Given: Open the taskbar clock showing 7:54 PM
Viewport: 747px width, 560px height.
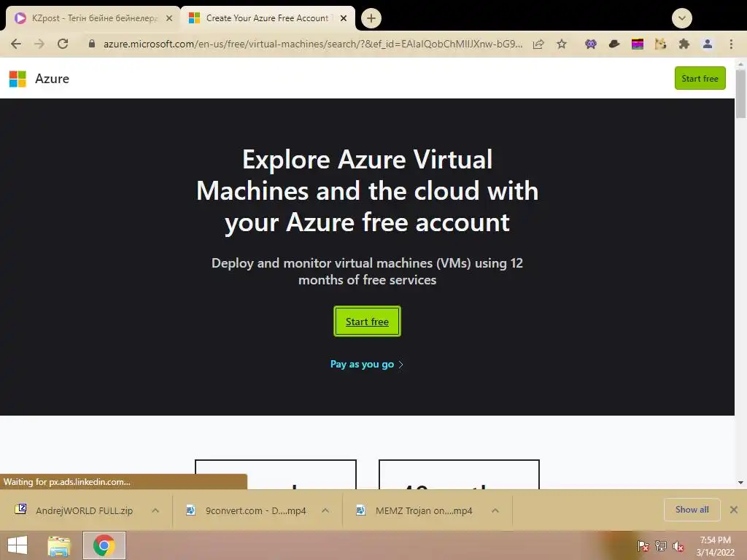Looking at the screenshot, I should (715, 546).
